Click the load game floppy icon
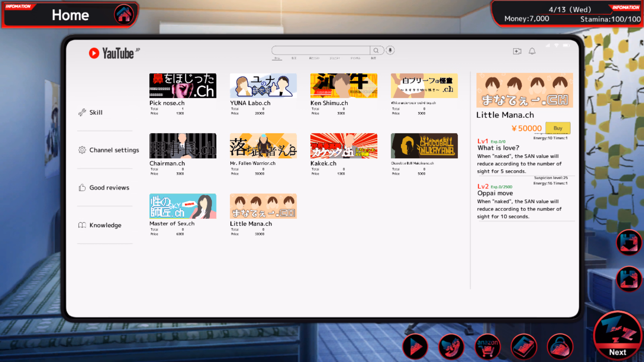 pos(629,279)
